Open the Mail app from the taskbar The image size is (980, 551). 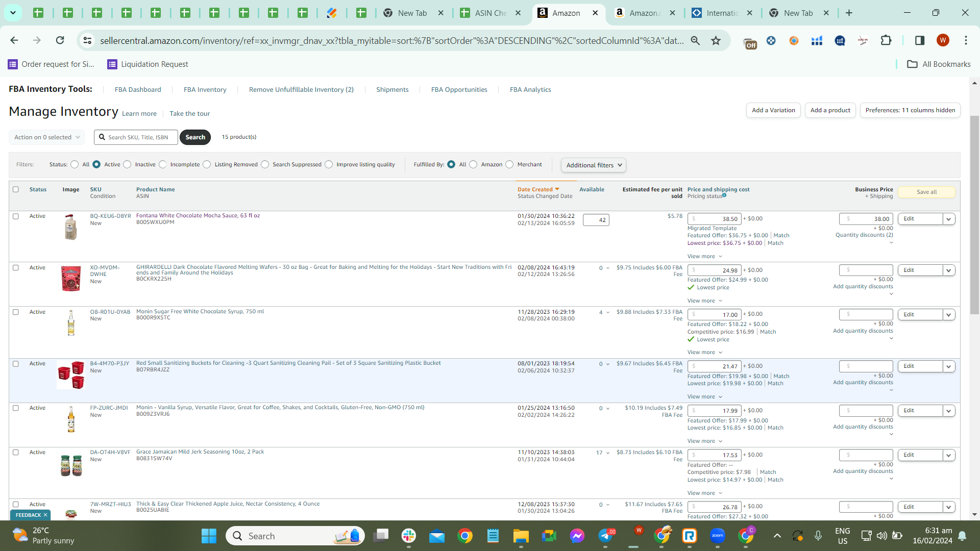pyautogui.click(x=437, y=536)
